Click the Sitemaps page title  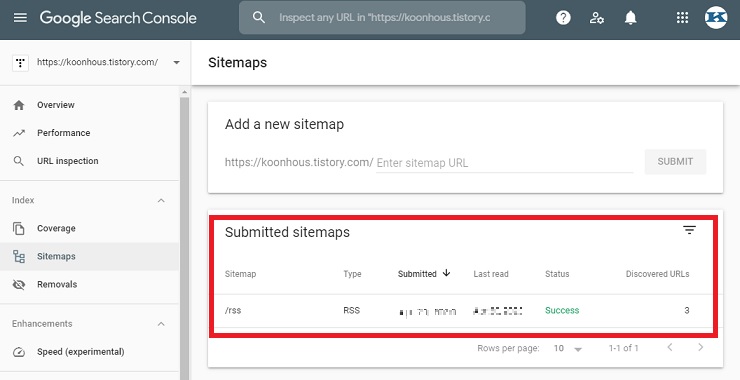click(237, 63)
